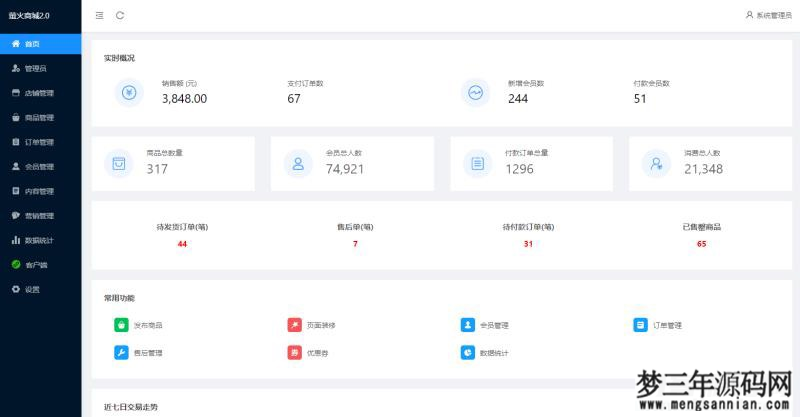Click the 售后单(笔) label
This screenshot has height=417, width=800.
point(355,227)
